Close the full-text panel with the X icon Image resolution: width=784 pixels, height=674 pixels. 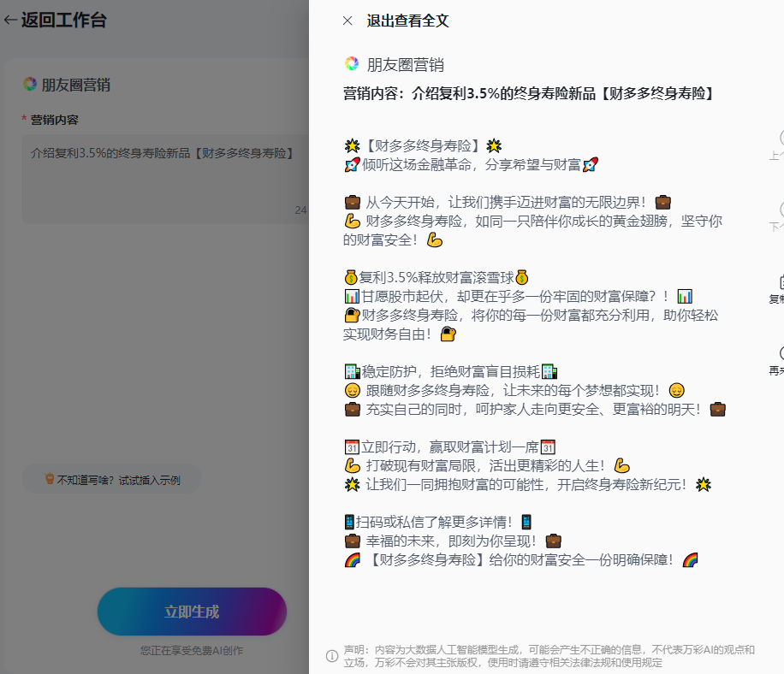[347, 21]
